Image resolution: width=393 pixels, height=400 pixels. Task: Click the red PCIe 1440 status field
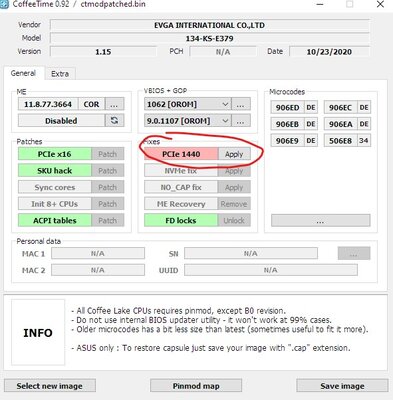(181, 154)
